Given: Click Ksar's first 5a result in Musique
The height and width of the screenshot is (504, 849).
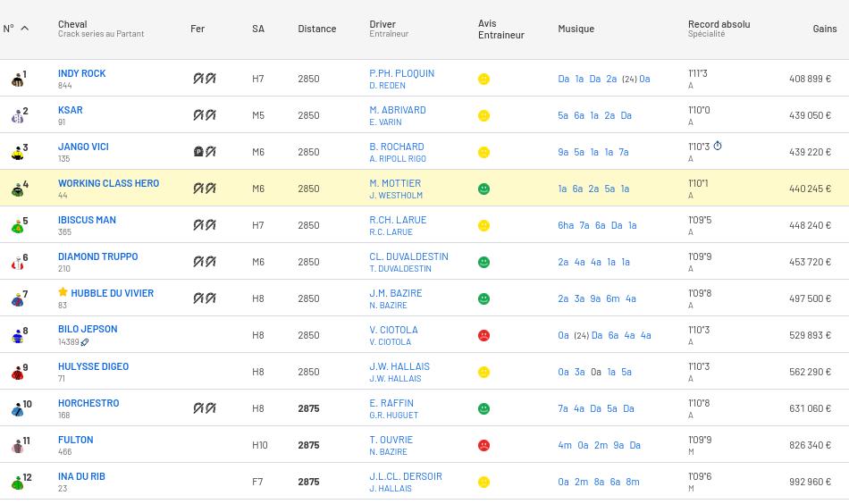Looking at the screenshot, I should 563,115.
